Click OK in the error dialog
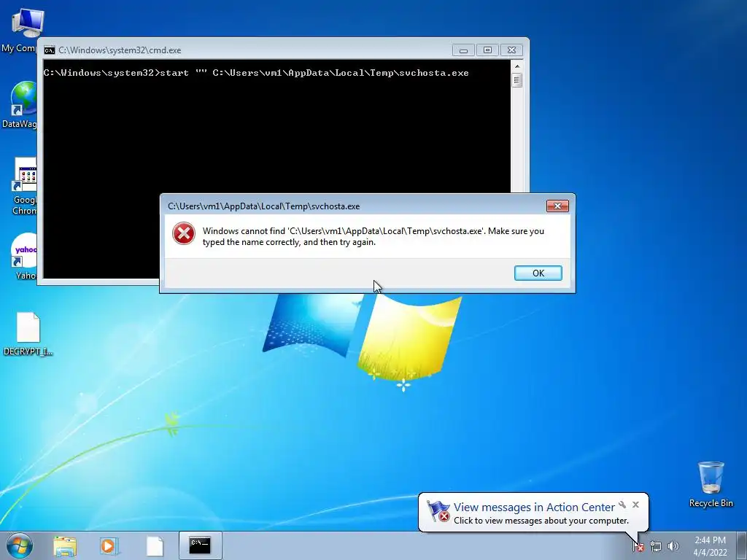 pos(538,273)
